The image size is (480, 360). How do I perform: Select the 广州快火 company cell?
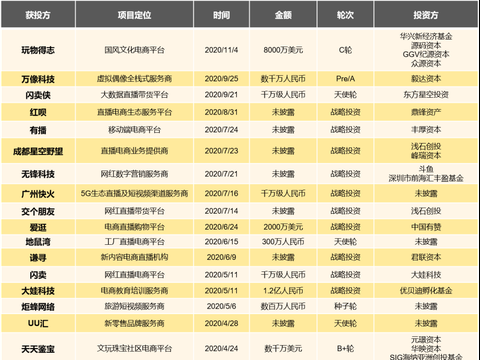click(x=38, y=194)
